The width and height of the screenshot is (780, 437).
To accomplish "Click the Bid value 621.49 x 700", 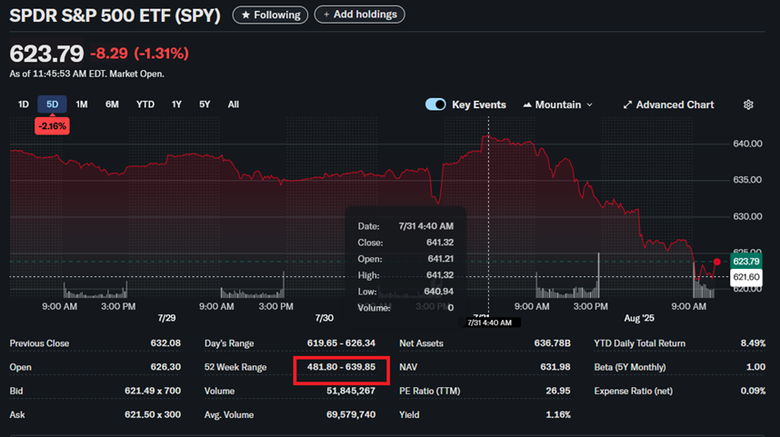I will (153, 391).
